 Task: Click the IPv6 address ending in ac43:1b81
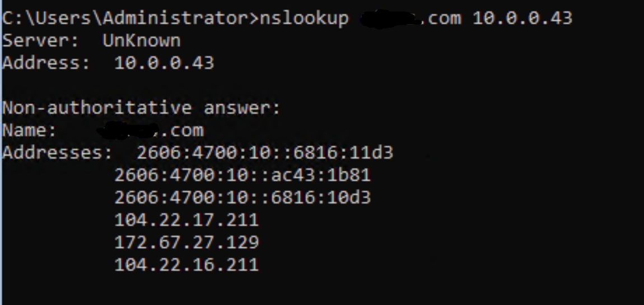pyautogui.click(x=242, y=175)
